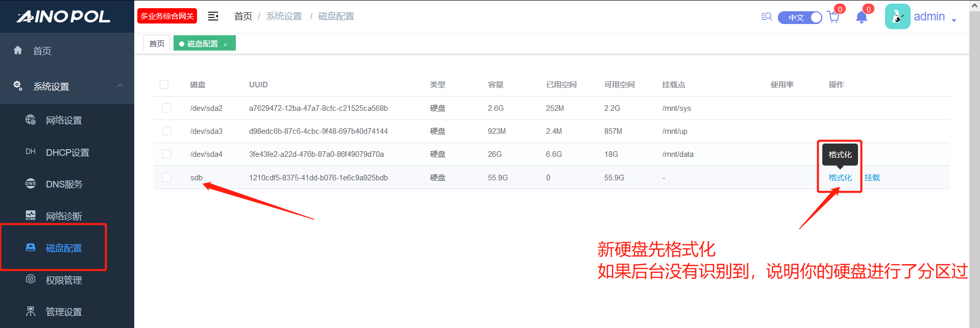This screenshot has width=980, height=328.
Task: Switch to the 首页 tab
Action: click(x=157, y=44)
